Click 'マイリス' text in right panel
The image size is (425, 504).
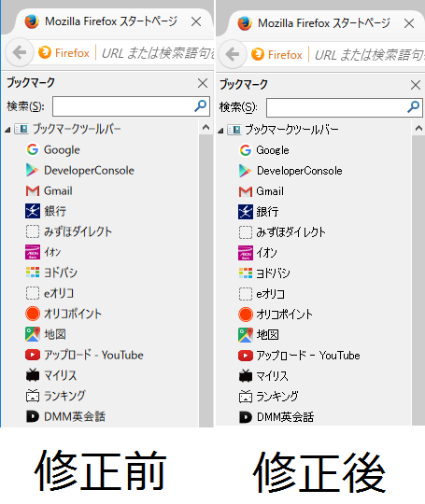pyautogui.click(x=272, y=376)
